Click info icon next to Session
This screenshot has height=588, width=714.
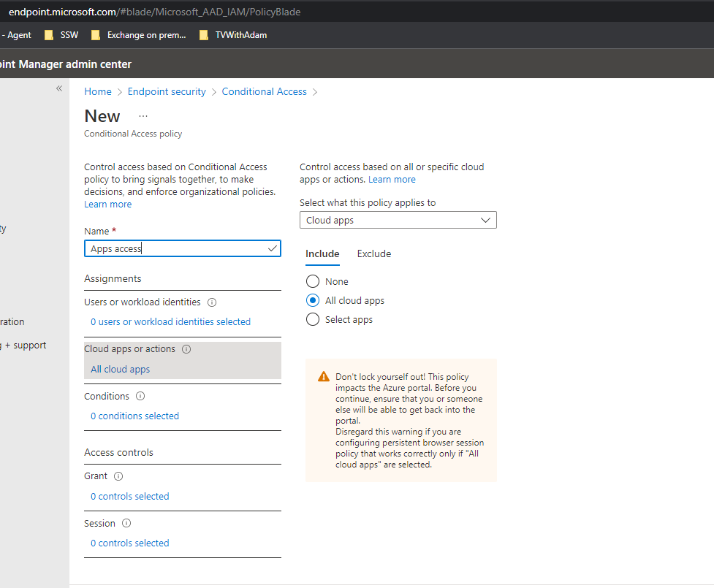(x=126, y=524)
